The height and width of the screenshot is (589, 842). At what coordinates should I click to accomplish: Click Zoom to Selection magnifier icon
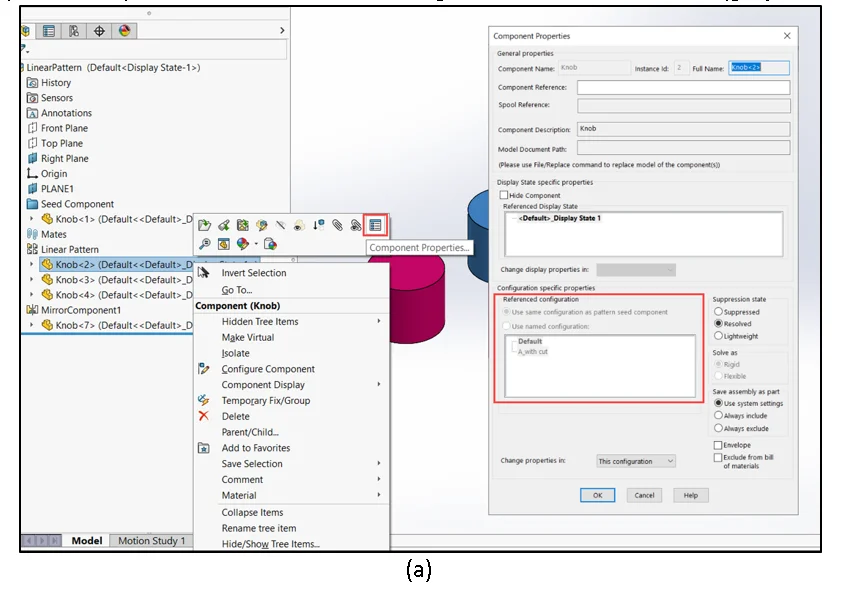click(x=204, y=244)
